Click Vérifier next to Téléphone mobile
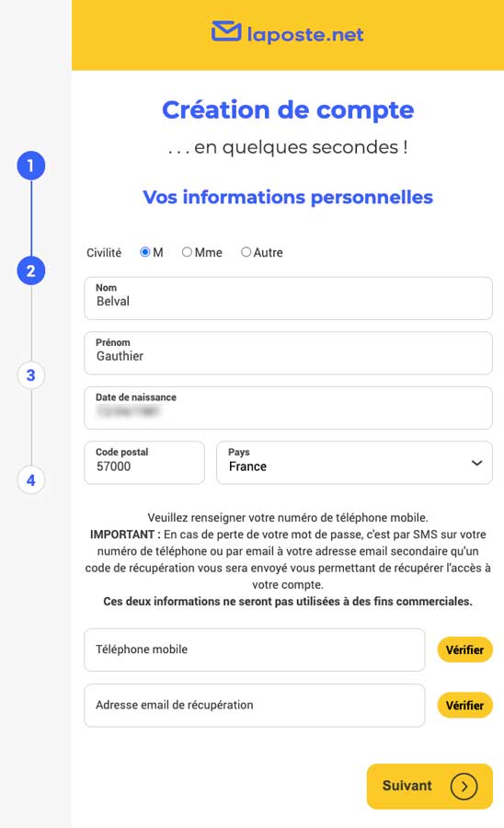The width and height of the screenshot is (504, 828). [465, 650]
